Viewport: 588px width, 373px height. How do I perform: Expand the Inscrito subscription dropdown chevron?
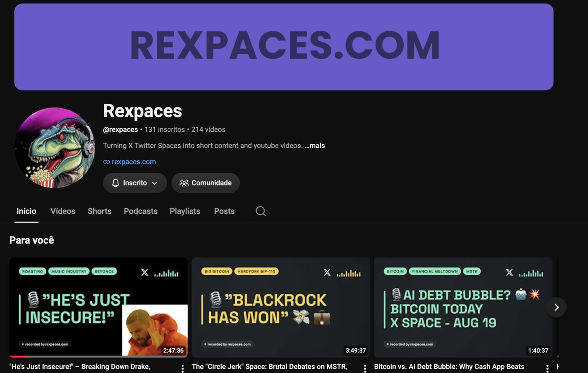(155, 183)
